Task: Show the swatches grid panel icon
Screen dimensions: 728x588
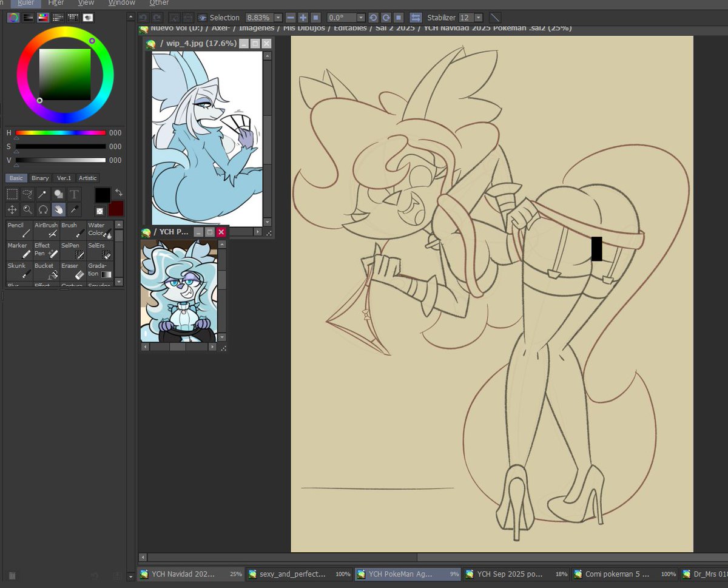Action: click(73, 18)
